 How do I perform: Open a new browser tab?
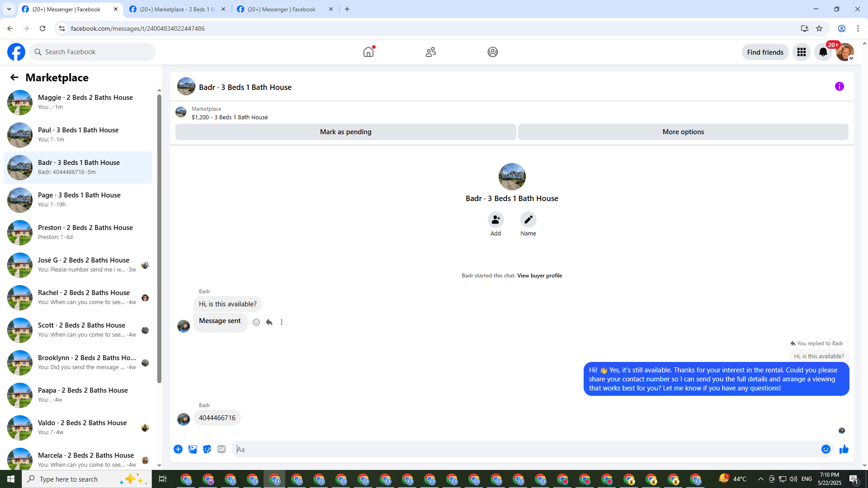[x=347, y=9]
